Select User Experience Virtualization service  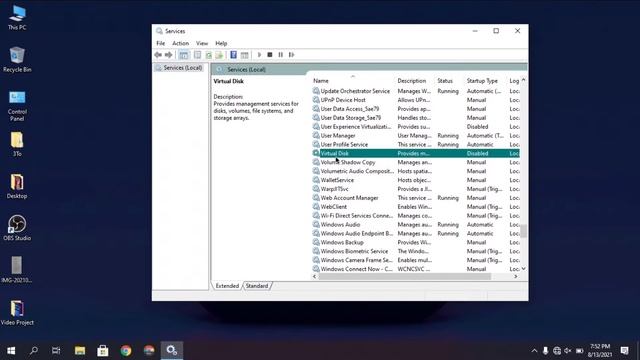pyautogui.click(x=416, y=127)
